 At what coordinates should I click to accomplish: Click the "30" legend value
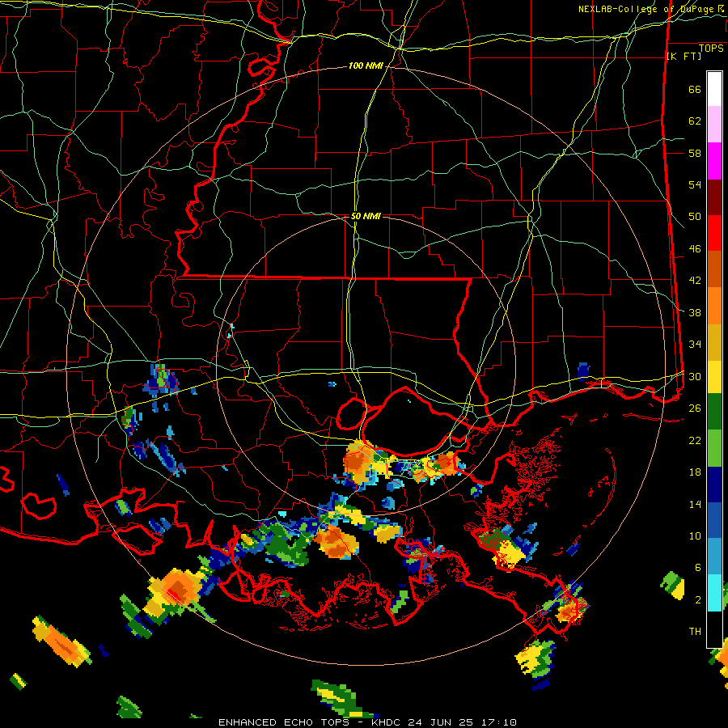(695, 376)
